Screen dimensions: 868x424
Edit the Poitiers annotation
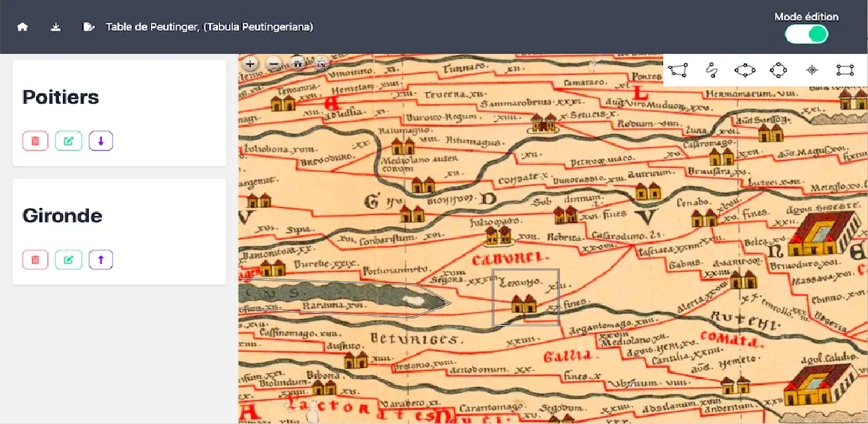click(x=68, y=141)
